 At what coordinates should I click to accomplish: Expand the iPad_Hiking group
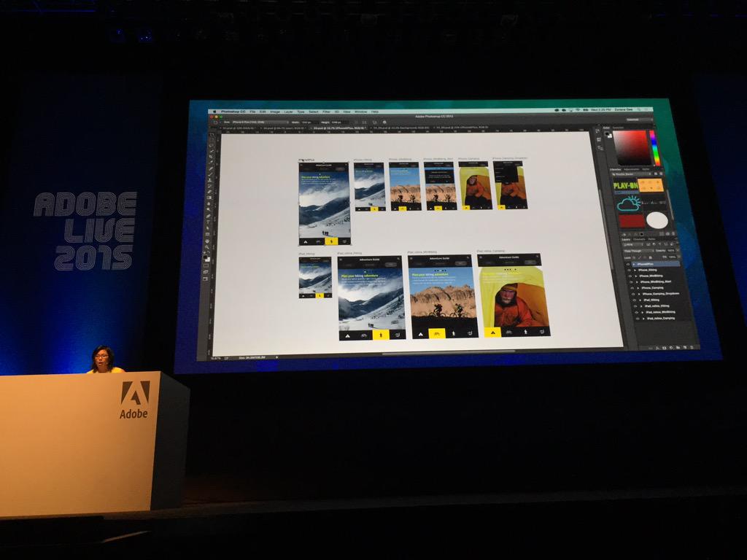(x=640, y=300)
